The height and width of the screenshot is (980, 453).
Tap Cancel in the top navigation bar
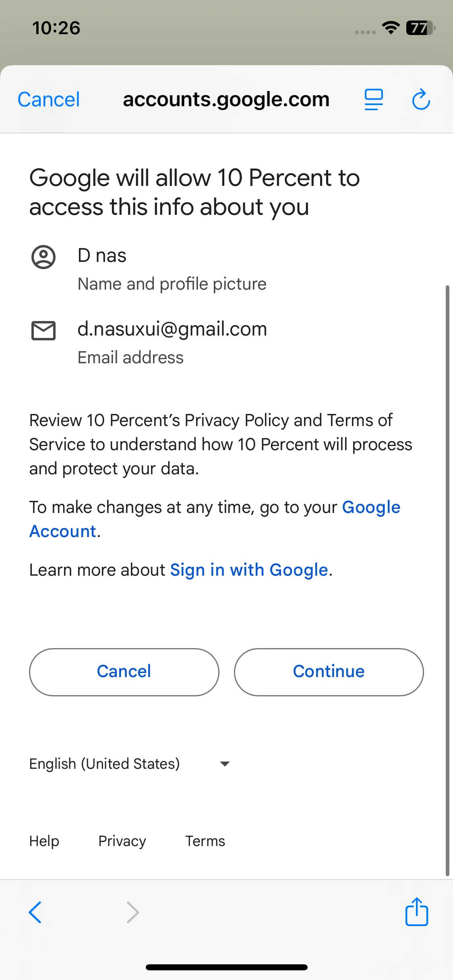click(49, 99)
